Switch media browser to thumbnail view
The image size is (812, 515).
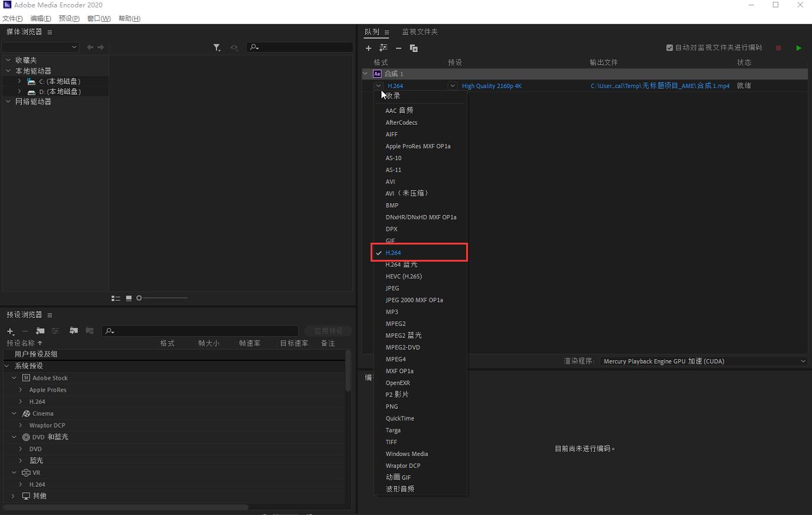[129, 298]
